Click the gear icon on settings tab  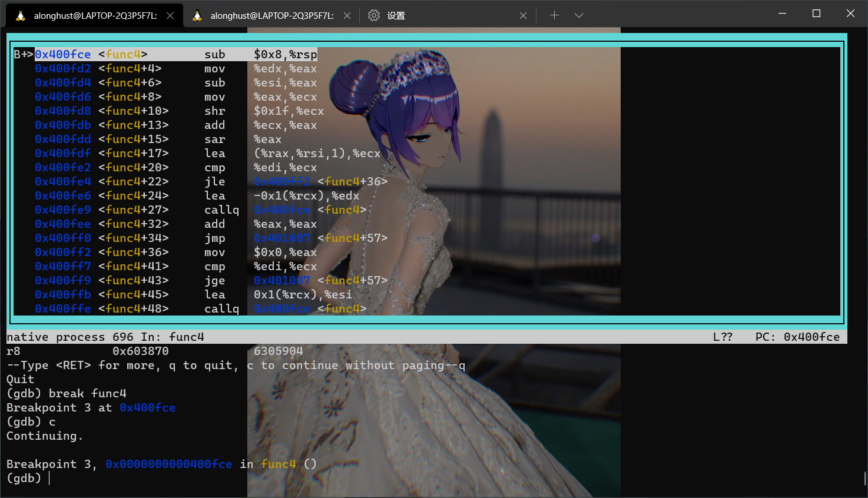point(374,16)
